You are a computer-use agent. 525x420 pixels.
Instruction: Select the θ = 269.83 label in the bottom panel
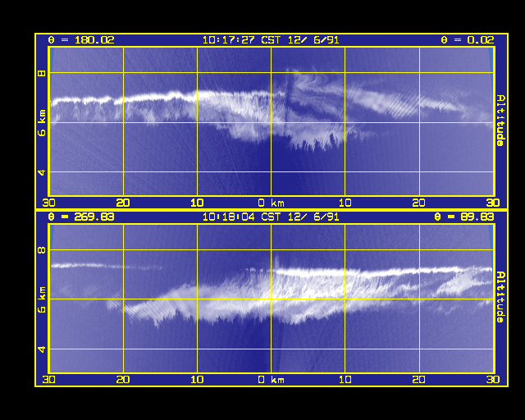coord(81,217)
